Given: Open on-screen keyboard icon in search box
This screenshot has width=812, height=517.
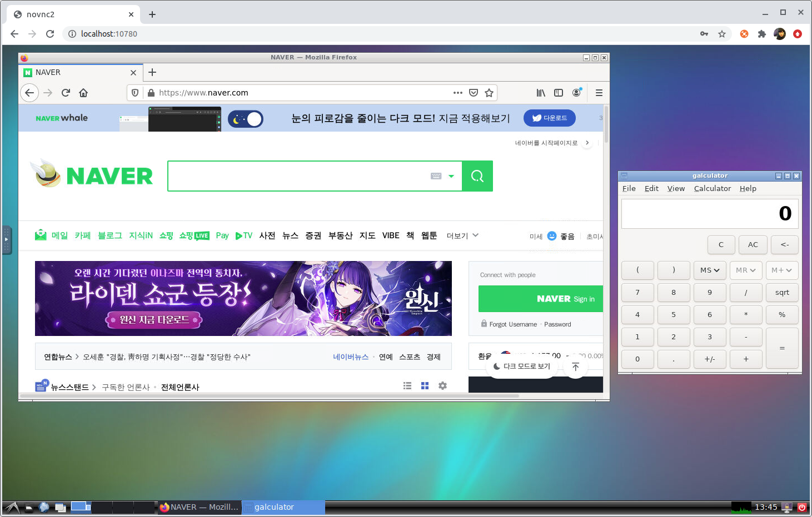Looking at the screenshot, I should tap(436, 176).
